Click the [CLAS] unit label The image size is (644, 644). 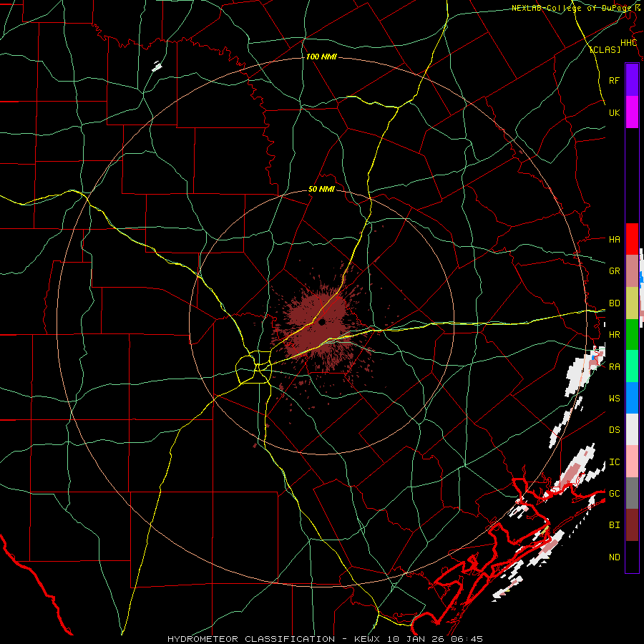pyautogui.click(x=605, y=49)
